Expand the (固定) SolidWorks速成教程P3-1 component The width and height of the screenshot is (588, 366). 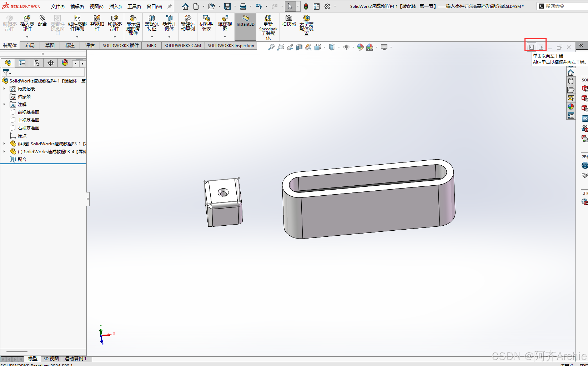[4, 144]
